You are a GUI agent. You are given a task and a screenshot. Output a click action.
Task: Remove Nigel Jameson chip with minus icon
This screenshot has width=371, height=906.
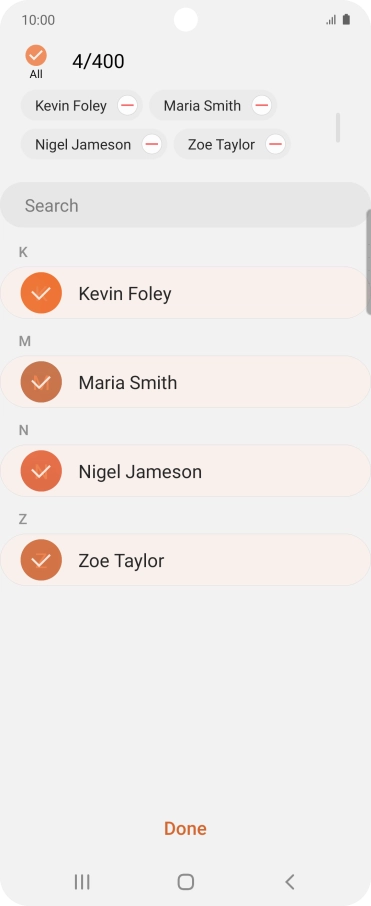(x=151, y=144)
